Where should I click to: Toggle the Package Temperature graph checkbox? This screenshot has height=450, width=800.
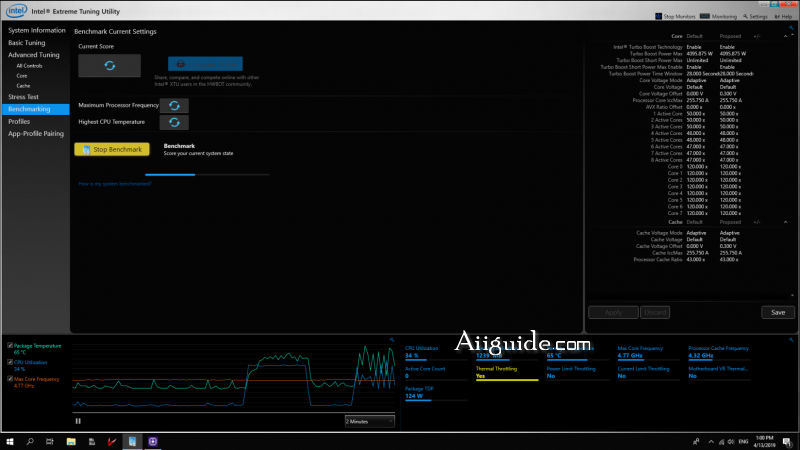pyautogui.click(x=10, y=345)
